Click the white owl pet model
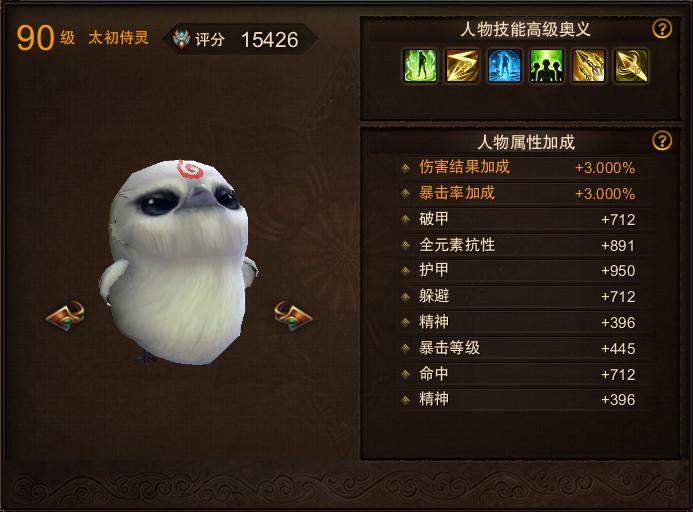 [178, 263]
